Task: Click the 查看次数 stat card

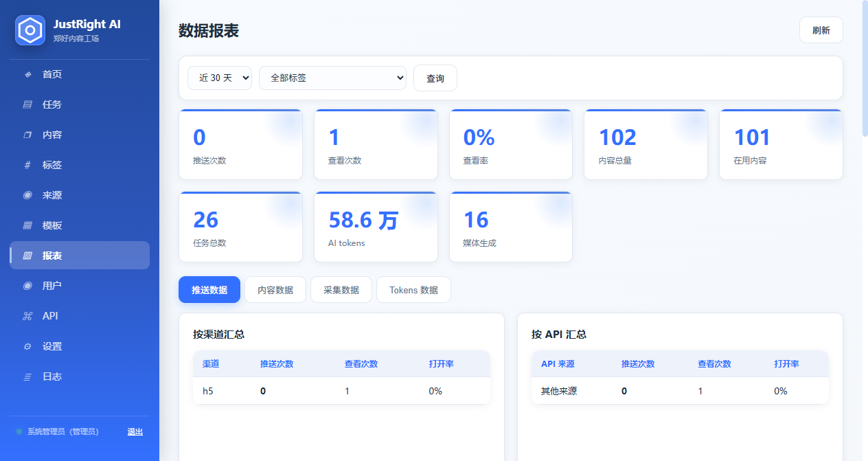Action: (x=376, y=144)
